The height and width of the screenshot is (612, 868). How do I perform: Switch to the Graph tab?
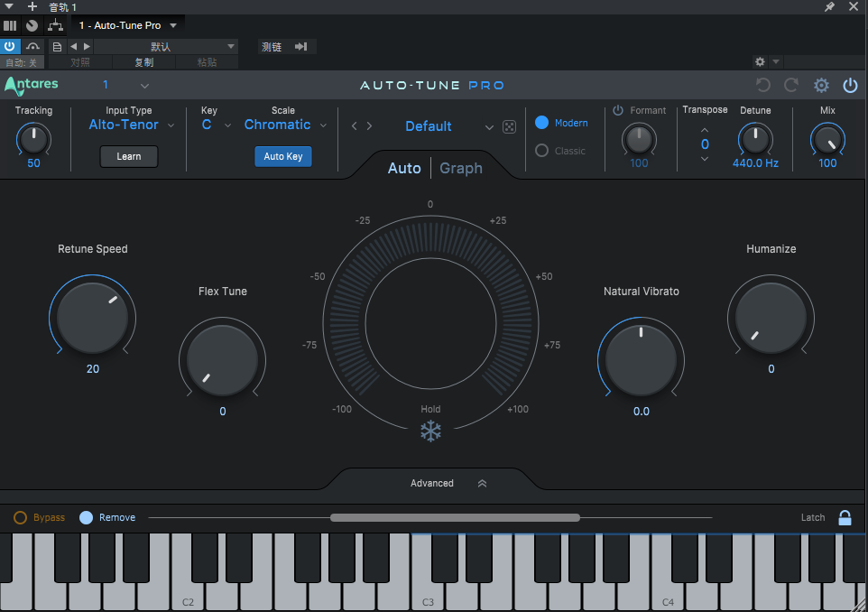pyautogui.click(x=460, y=168)
